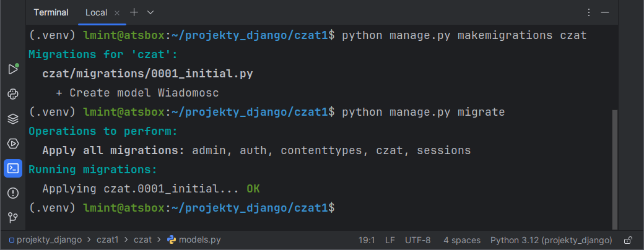Open the Python Console sidebar icon
The width and height of the screenshot is (644, 250).
coord(13,95)
